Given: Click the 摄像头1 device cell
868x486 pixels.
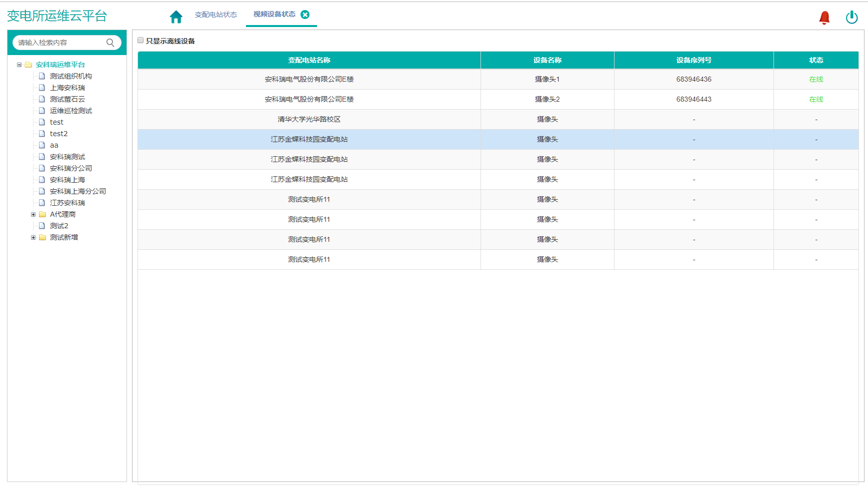Looking at the screenshot, I should 547,79.
